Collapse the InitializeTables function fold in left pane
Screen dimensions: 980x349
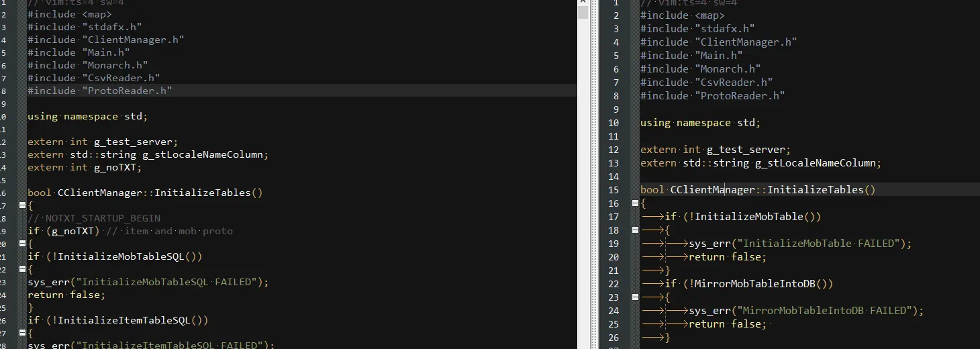tap(22, 205)
